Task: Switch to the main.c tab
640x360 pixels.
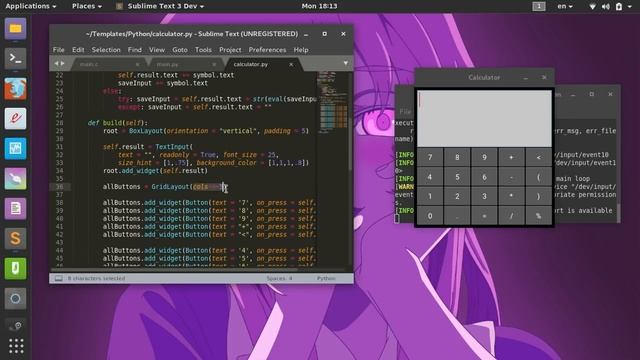Action: (107, 64)
